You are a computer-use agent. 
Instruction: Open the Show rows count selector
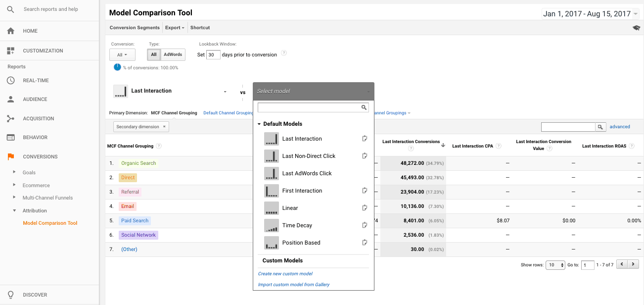coord(555,264)
